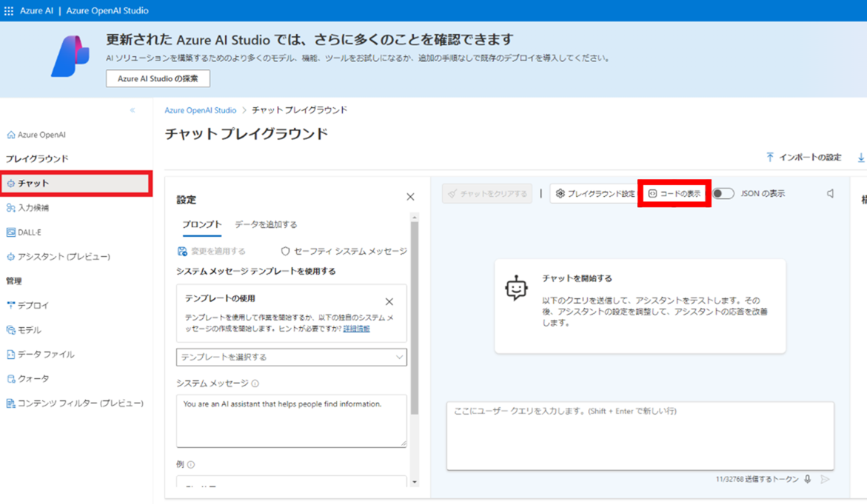Click Azure AI Studio の探索 button
Screen dimensions: 867x504
click(158, 78)
